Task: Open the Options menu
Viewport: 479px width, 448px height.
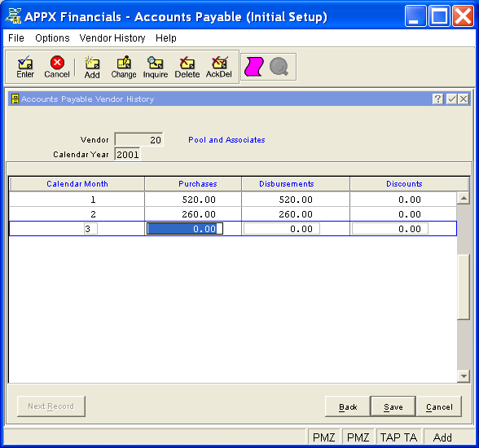Action: click(52, 38)
